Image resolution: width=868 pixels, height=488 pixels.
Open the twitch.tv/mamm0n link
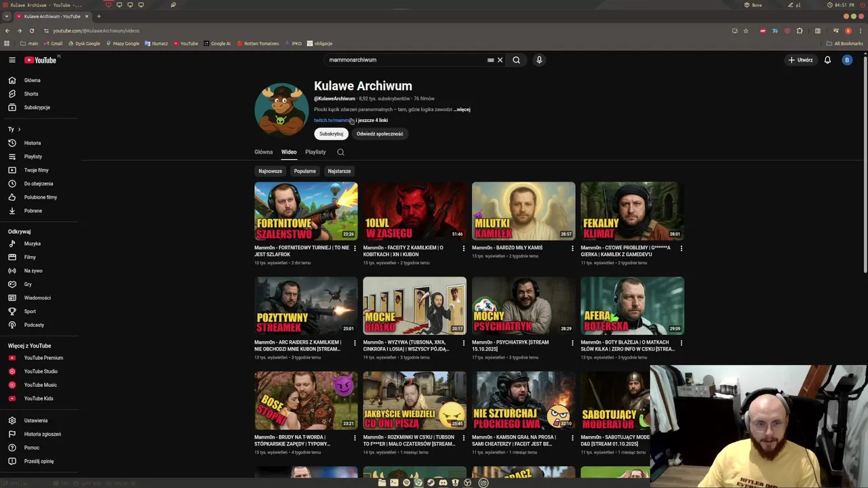pyautogui.click(x=333, y=120)
